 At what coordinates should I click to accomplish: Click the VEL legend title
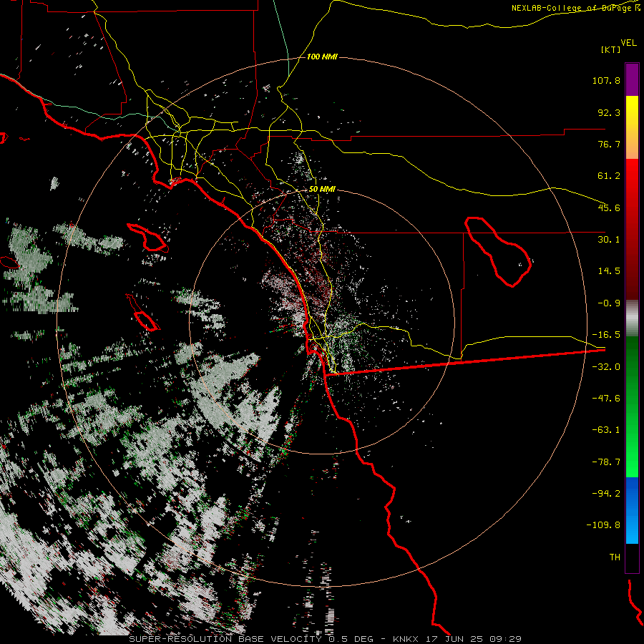(628, 43)
